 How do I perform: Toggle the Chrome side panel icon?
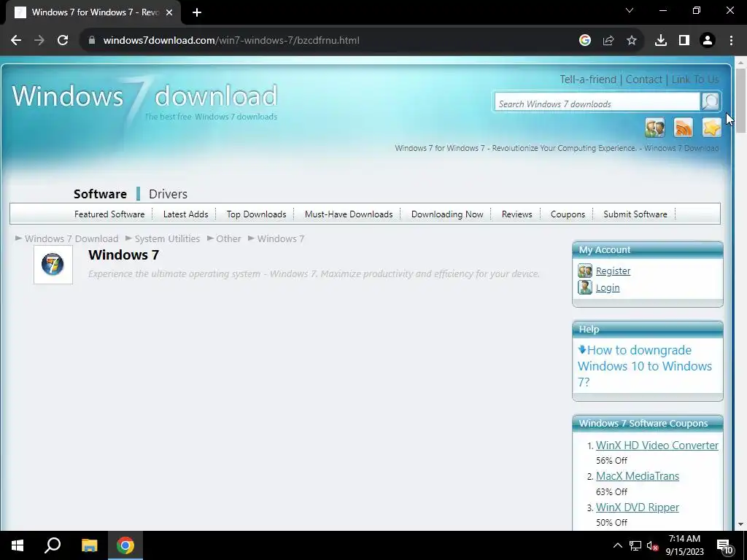coord(684,41)
